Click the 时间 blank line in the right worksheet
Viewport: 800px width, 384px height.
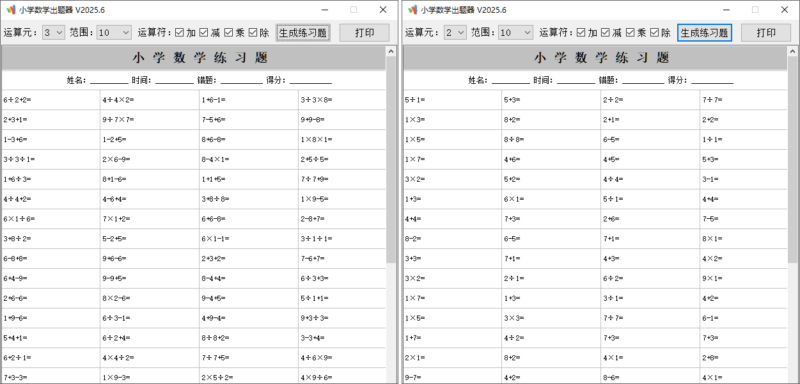[x=576, y=81]
